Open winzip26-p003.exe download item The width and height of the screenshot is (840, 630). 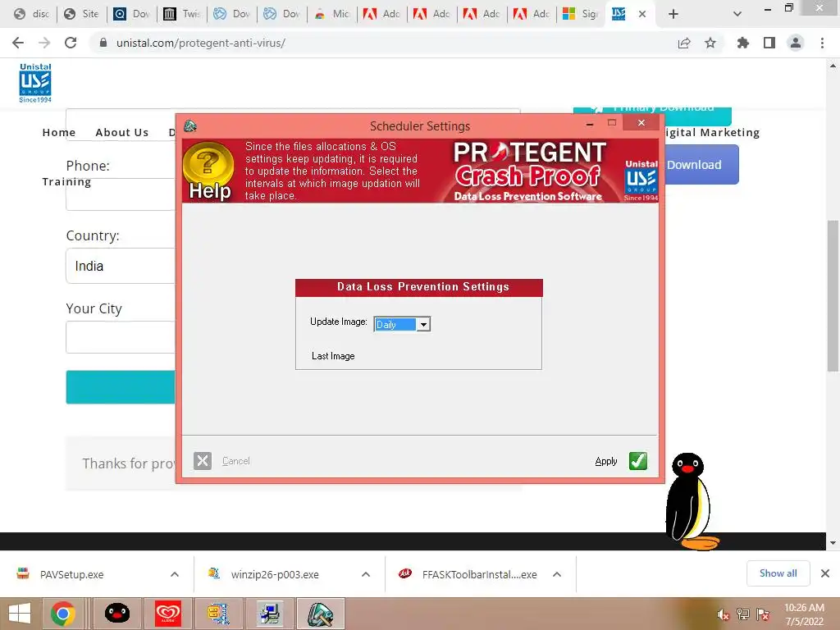[x=275, y=574]
